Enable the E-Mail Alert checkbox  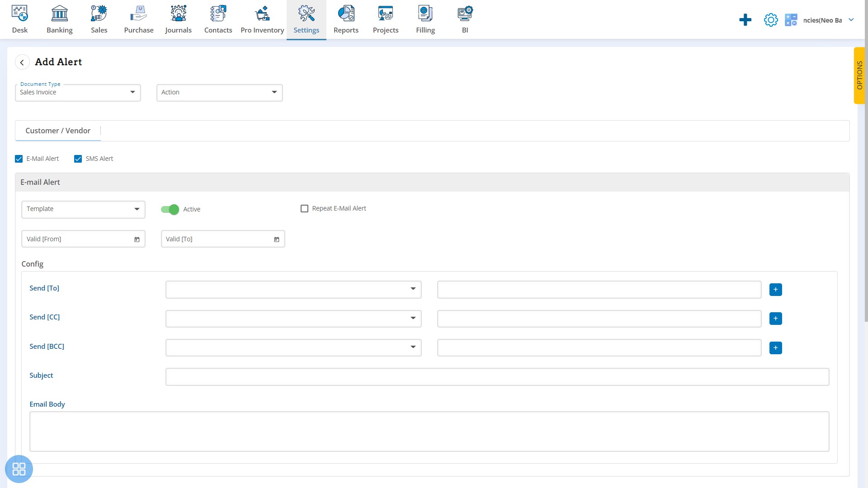click(19, 159)
